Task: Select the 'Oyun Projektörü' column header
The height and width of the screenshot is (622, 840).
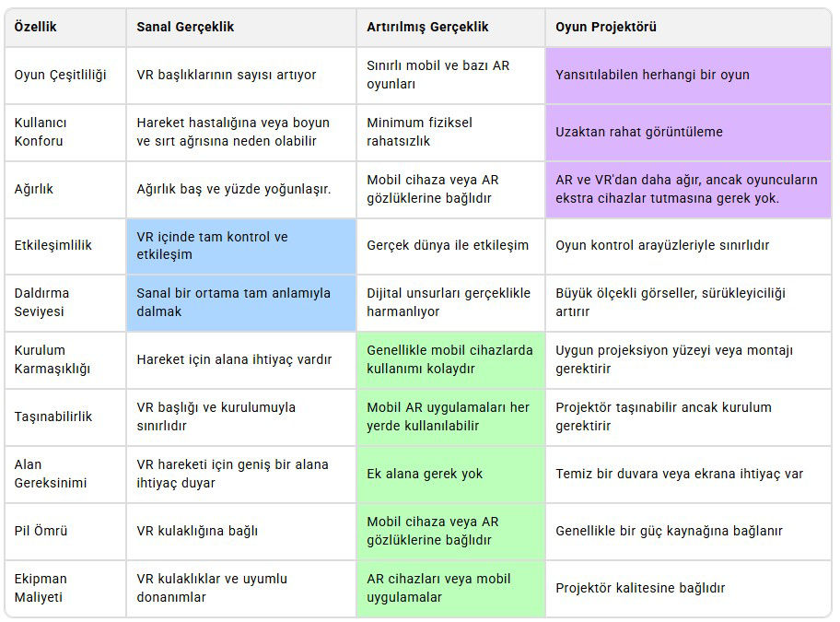Action: tap(606, 27)
